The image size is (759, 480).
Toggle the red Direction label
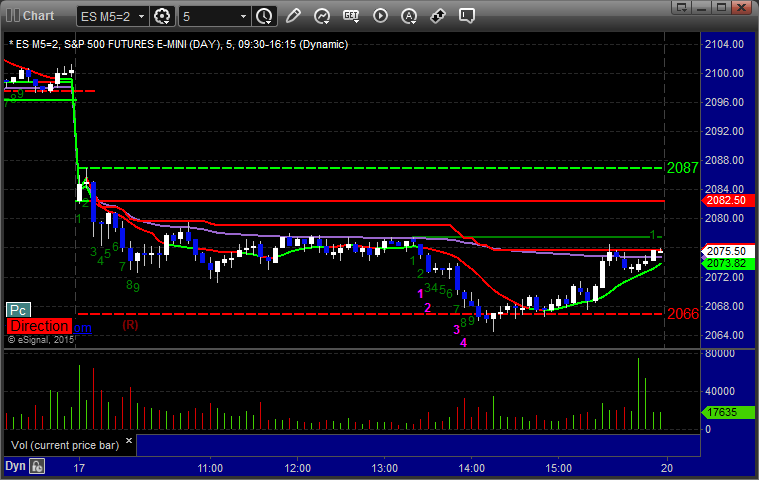click(x=39, y=326)
